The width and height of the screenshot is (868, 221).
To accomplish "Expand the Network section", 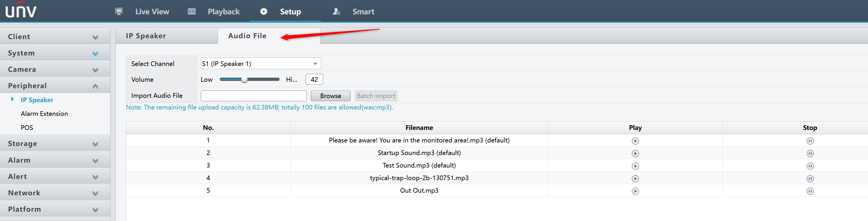I will pyautogui.click(x=55, y=193).
